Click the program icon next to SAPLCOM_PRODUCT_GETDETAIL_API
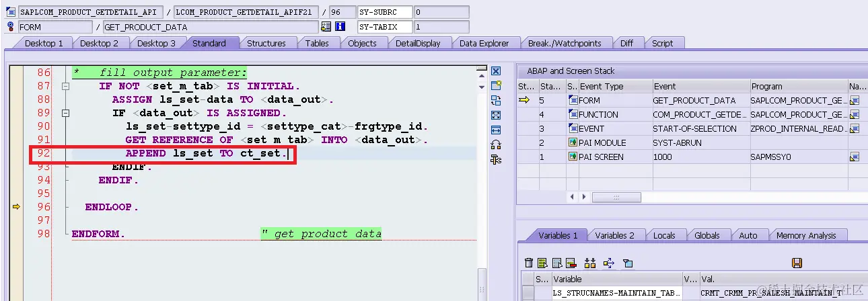868x301 pixels. pyautogui.click(x=11, y=12)
